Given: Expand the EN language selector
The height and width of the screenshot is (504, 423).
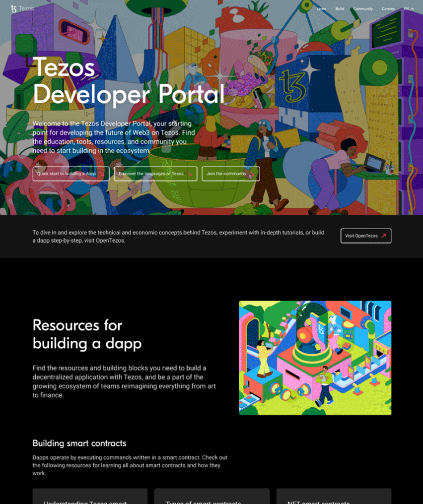Looking at the screenshot, I should pos(409,8).
